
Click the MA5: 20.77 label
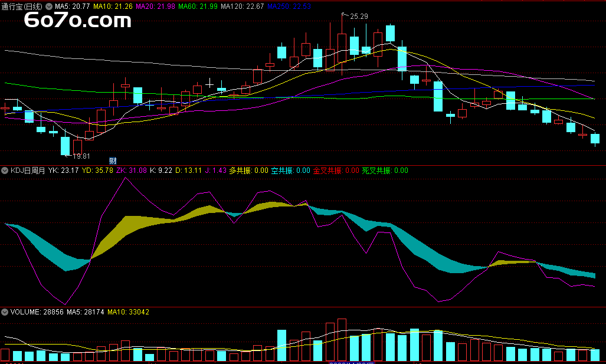click(x=72, y=6)
